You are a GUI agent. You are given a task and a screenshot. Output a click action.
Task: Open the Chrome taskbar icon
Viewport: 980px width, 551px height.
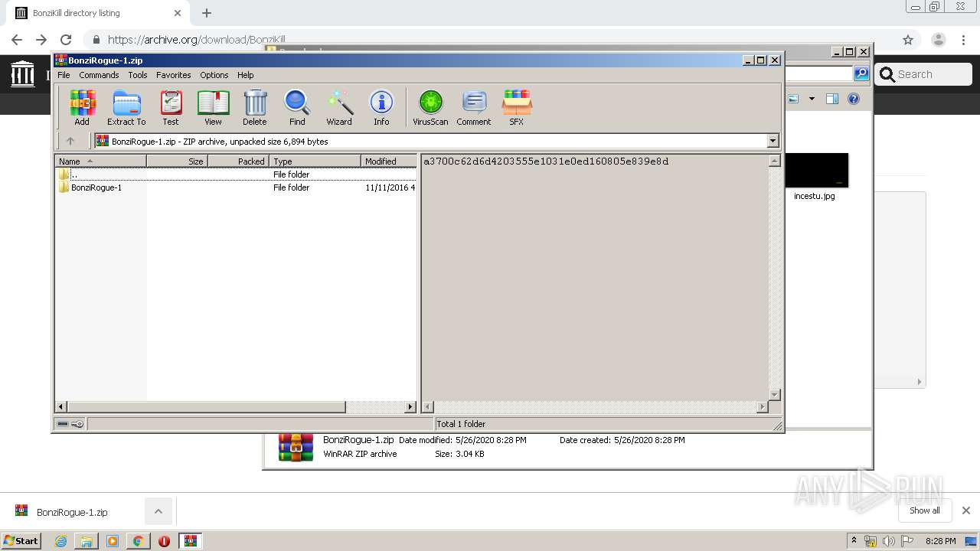pyautogui.click(x=138, y=541)
